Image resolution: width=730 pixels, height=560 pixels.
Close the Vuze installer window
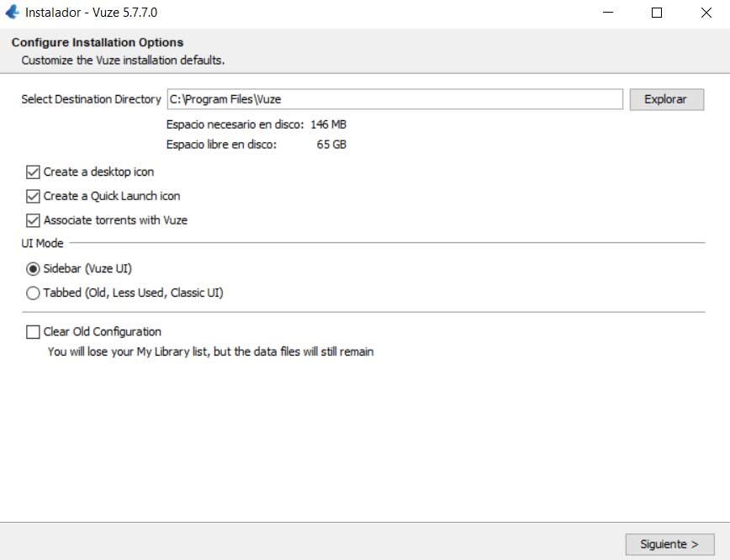pyautogui.click(x=706, y=13)
